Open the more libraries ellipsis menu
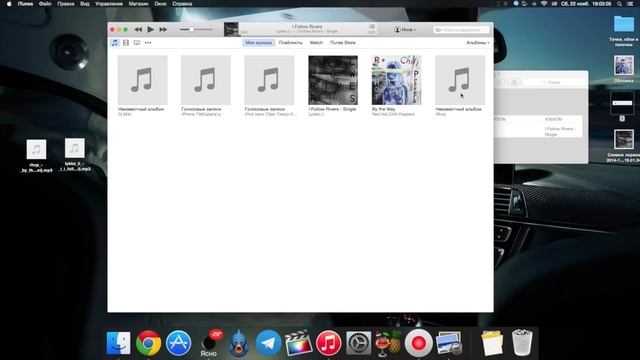 click(148, 42)
